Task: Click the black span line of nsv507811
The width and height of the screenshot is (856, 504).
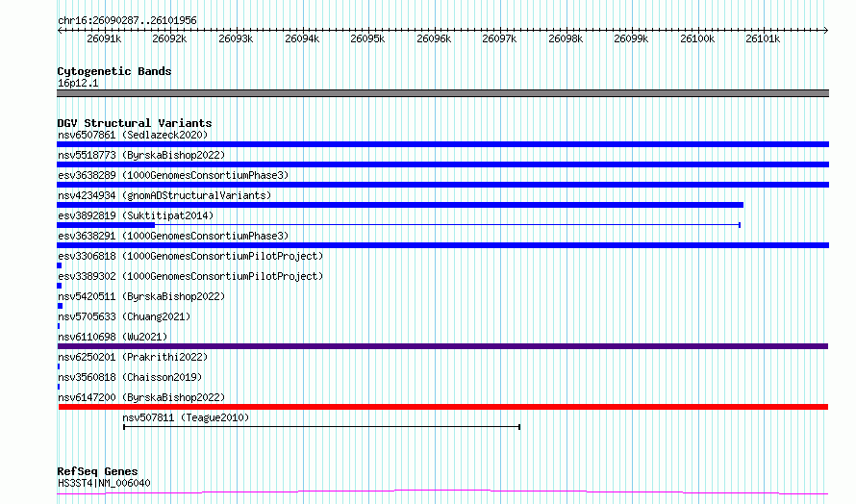Action: (x=321, y=427)
